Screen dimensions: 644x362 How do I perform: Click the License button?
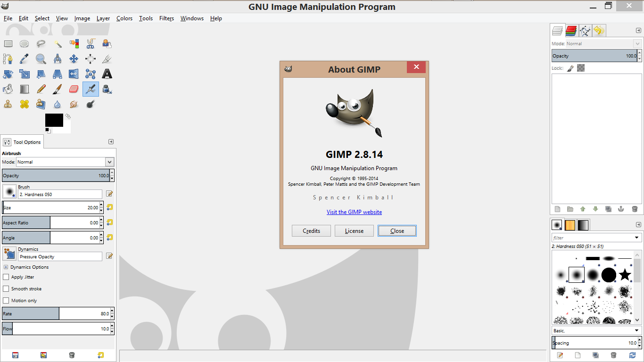click(x=354, y=231)
